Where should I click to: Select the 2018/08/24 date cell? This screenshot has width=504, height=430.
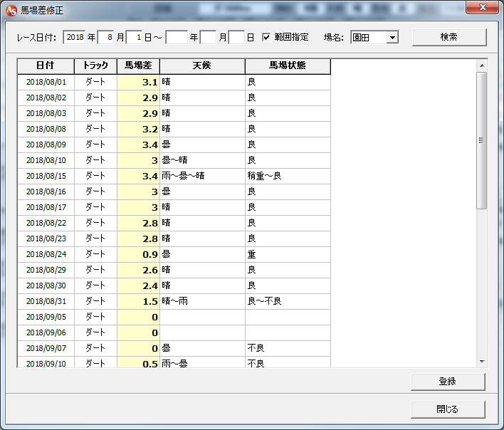46,255
